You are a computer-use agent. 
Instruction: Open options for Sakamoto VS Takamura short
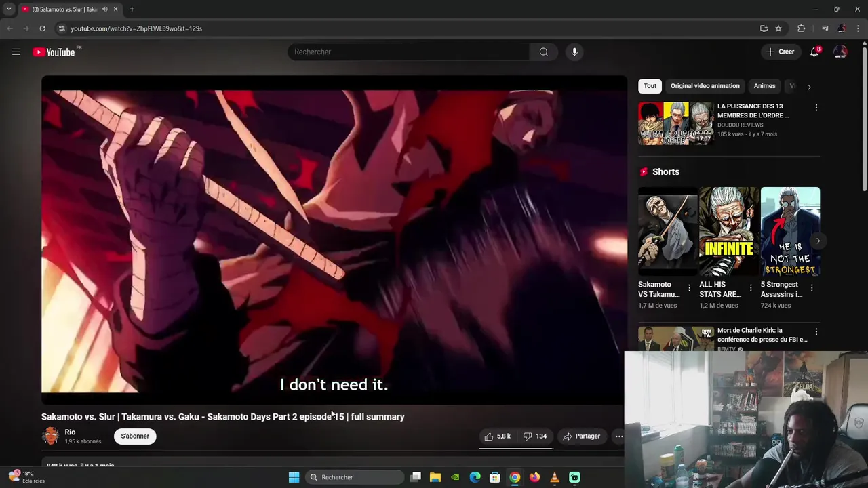(689, 289)
